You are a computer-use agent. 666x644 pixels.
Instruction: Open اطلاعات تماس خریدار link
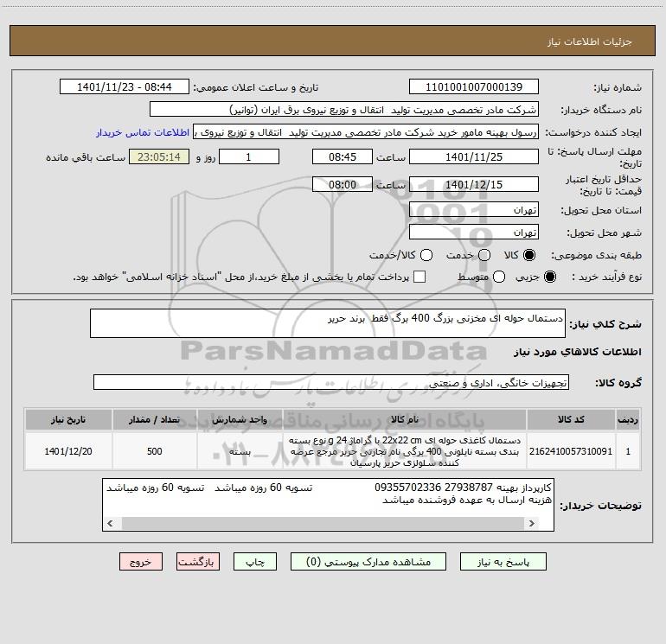(x=143, y=132)
